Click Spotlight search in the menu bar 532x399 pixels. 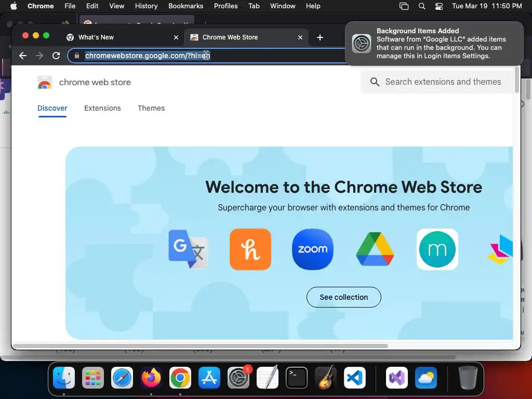pos(422,6)
